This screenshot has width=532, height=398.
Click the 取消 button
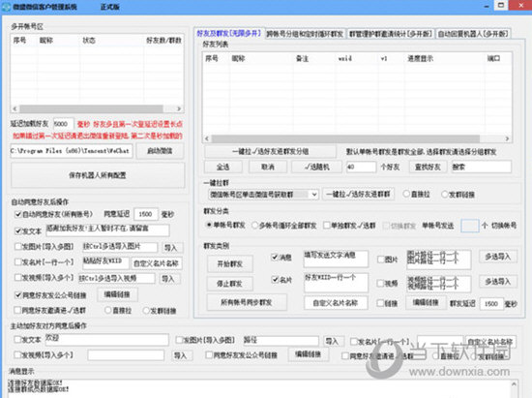268,167
